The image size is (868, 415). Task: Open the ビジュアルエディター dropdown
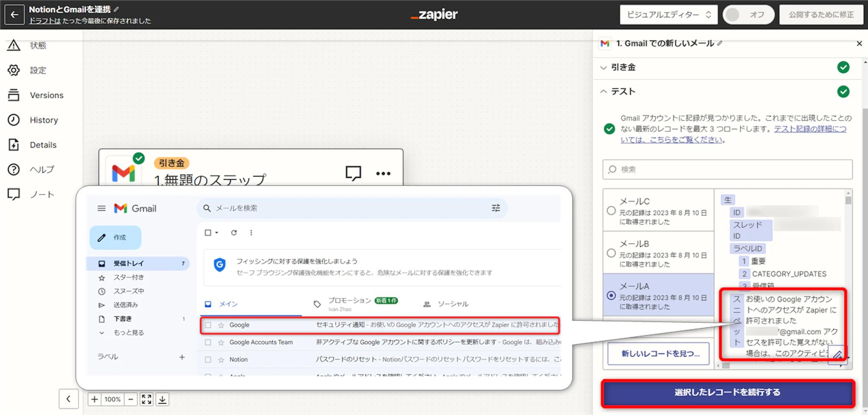click(x=668, y=15)
